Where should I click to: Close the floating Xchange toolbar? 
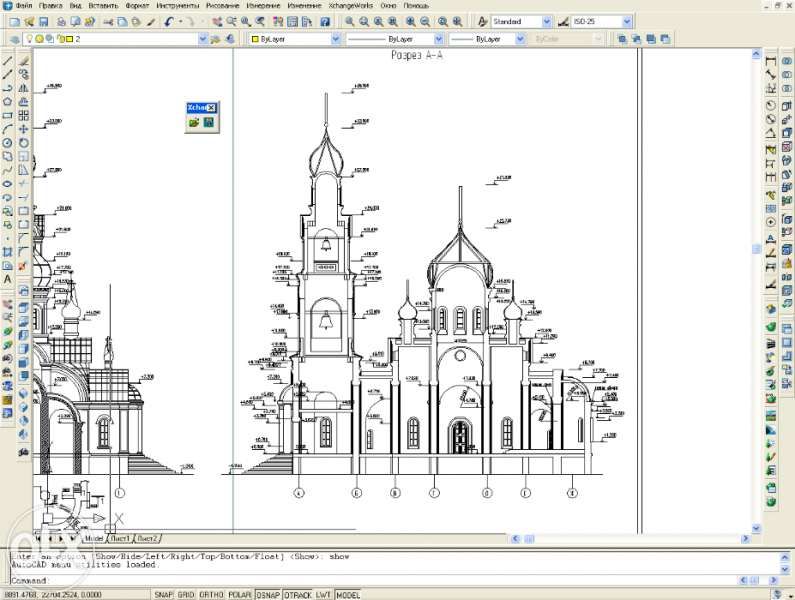pyautogui.click(x=211, y=107)
